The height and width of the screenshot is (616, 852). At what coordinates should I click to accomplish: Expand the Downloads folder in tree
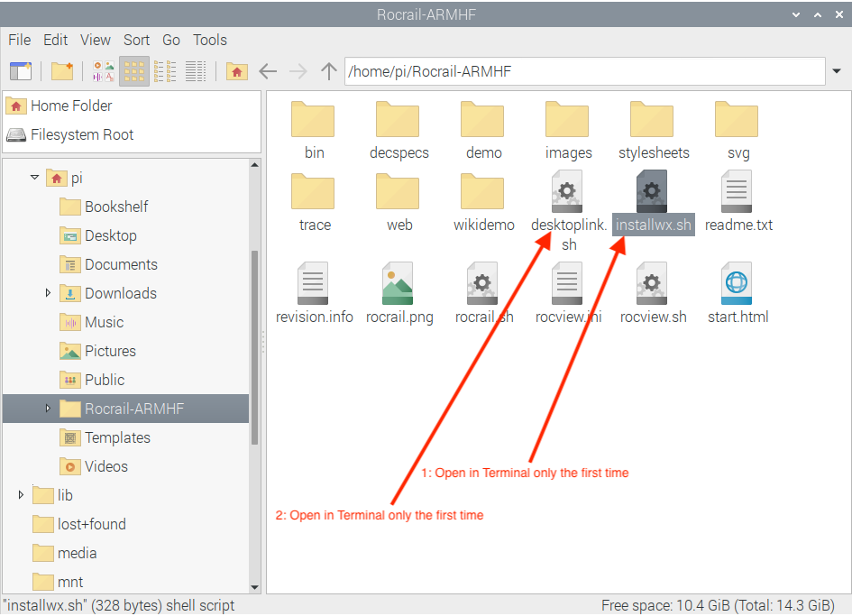(x=49, y=293)
